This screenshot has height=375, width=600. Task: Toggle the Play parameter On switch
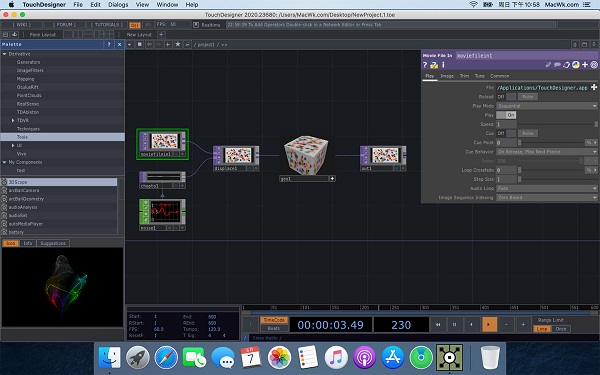click(x=506, y=115)
